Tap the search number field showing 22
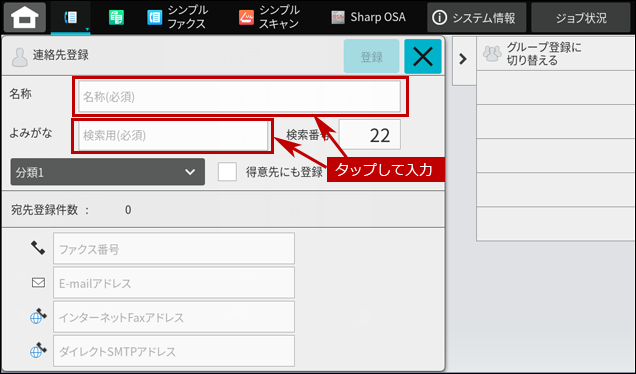Screen dimensions: 636x374 [x=370, y=135]
